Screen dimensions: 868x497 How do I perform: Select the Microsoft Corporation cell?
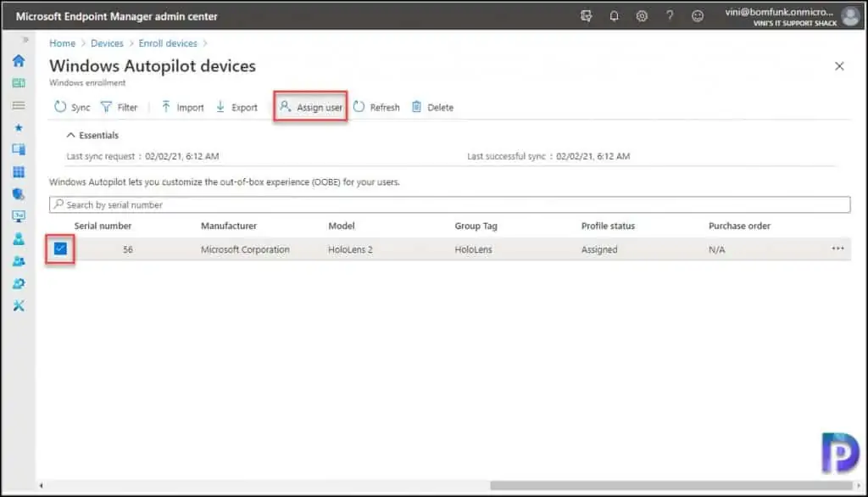245,249
